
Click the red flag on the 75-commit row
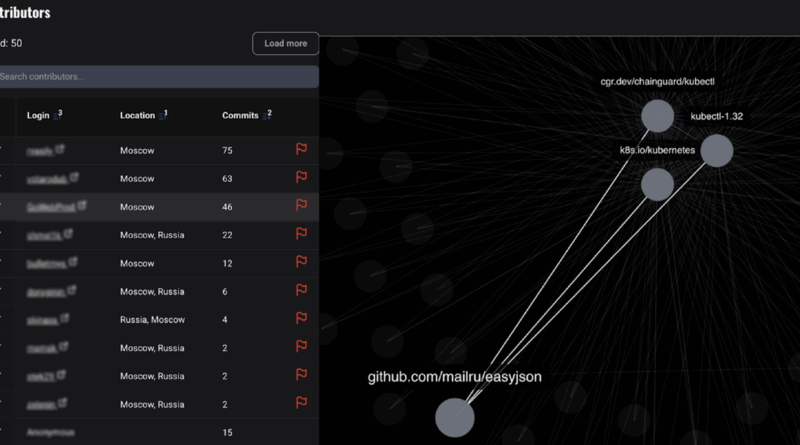(x=302, y=149)
